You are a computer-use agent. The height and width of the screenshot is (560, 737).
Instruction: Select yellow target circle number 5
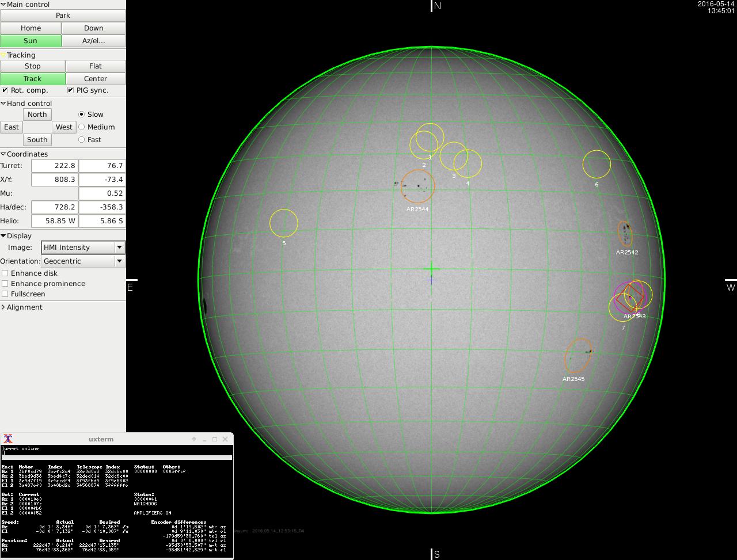[284, 223]
